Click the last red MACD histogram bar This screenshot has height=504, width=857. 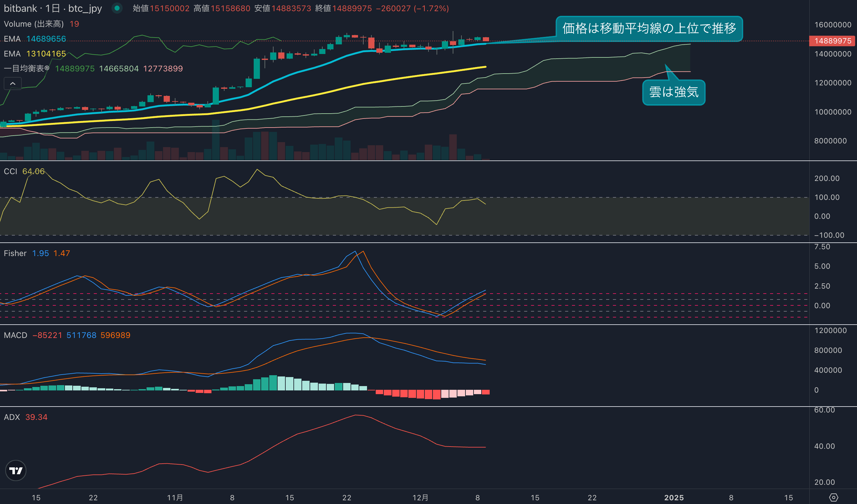pyautogui.click(x=486, y=392)
